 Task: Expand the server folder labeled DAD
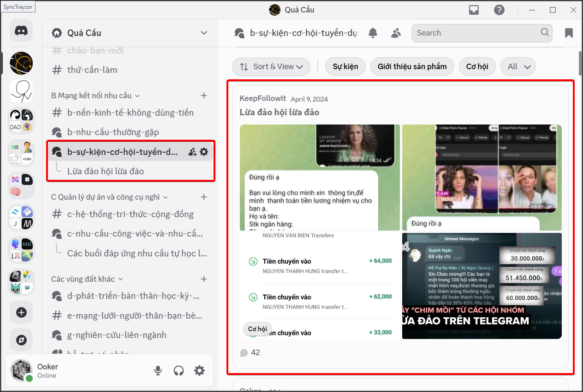[21, 120]
